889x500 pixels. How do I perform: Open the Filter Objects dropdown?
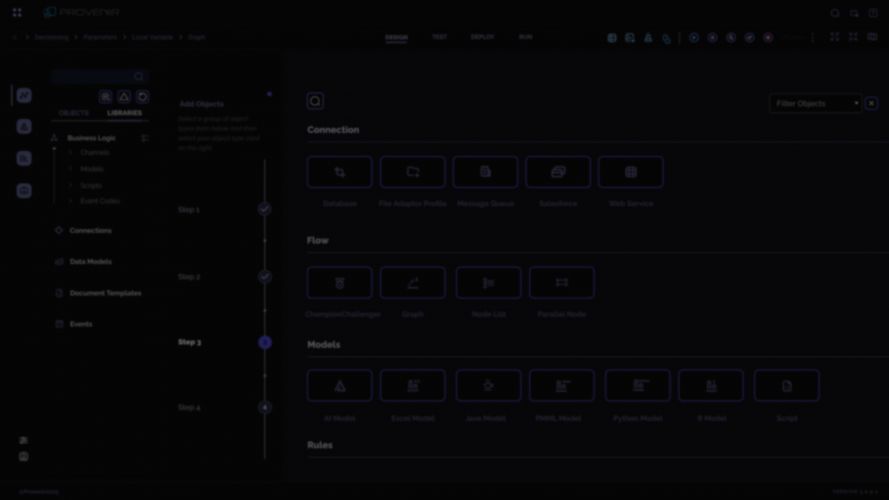[815, 103]
